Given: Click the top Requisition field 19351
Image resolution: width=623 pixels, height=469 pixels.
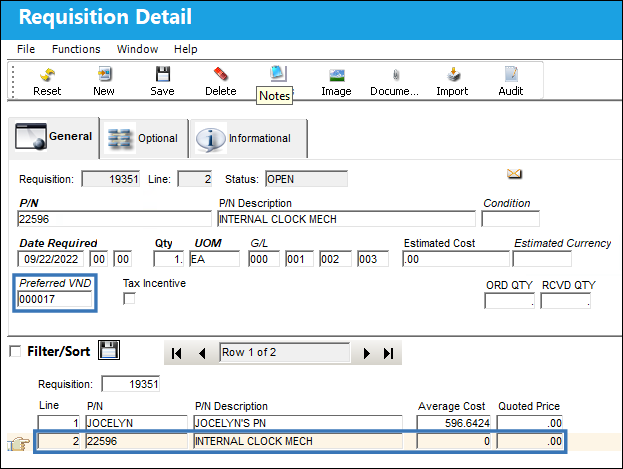Looking at the screenshot, I should point(110,179).
